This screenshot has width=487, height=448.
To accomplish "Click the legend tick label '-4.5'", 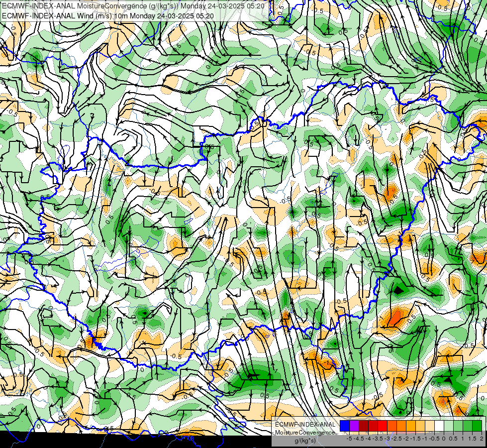I will coord(359,439).
